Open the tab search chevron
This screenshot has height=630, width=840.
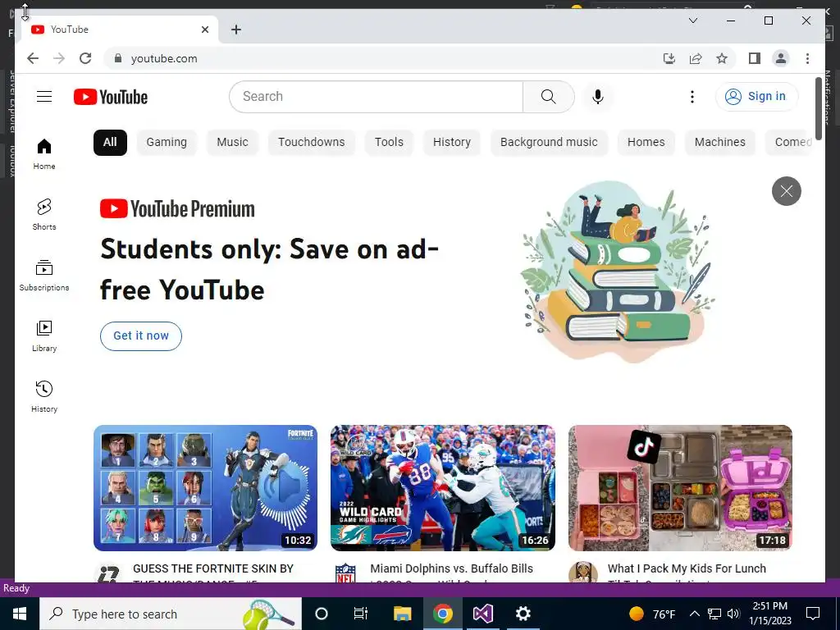point(692,21)
